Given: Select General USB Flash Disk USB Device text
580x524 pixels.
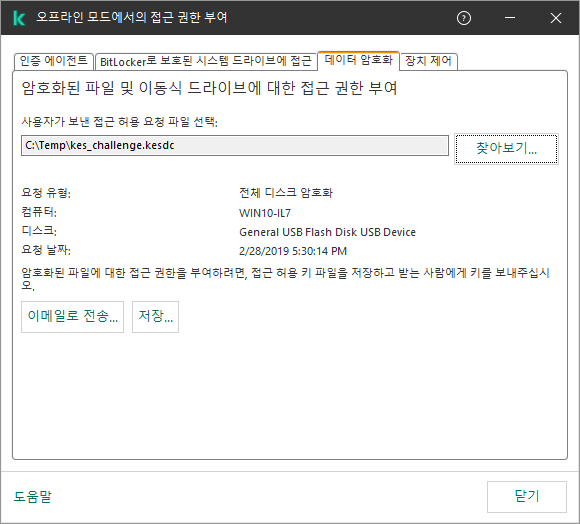Looking at the screenshot, I should (327, 232).
